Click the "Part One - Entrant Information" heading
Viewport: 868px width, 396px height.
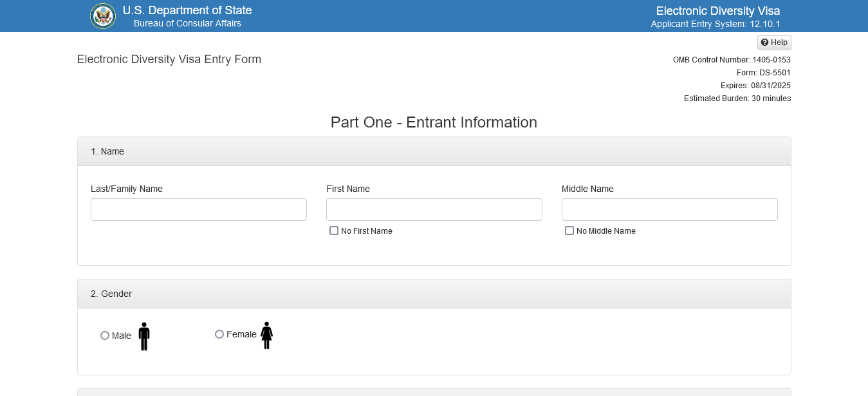[x=434, y=122]
